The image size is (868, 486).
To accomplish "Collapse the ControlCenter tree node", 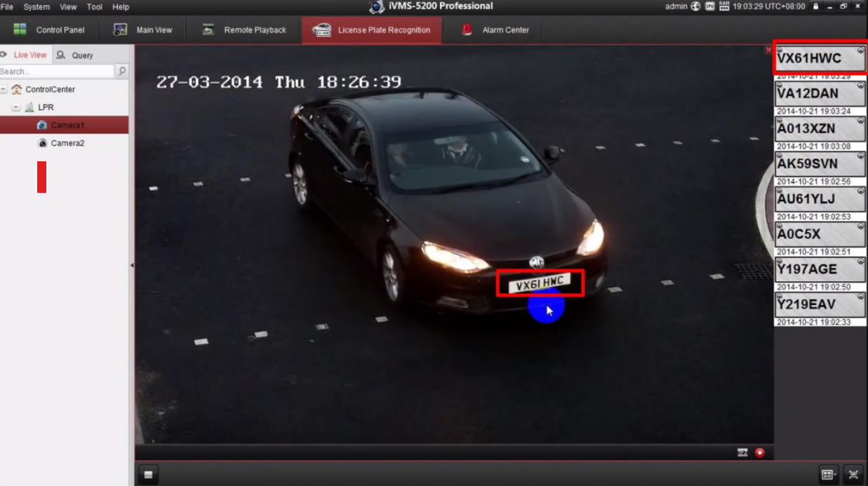I will [x=6, y=89].
